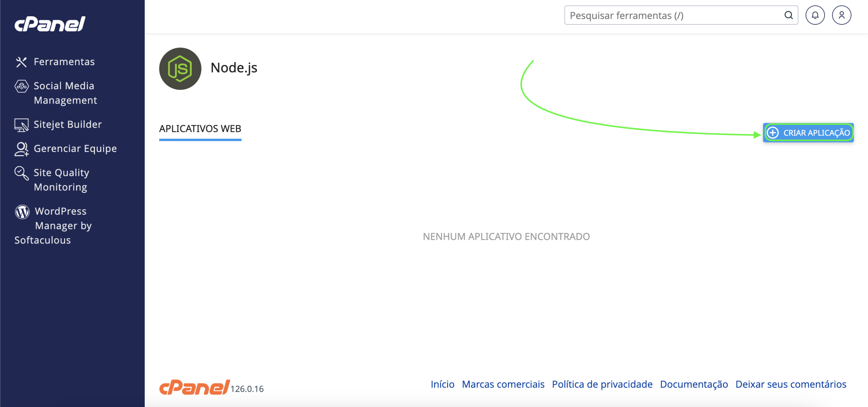Click the Social Media Management icon
Image resolution: width=868 pixels, height=407 pixels.
pyautogui.click(x=21, y=86)
